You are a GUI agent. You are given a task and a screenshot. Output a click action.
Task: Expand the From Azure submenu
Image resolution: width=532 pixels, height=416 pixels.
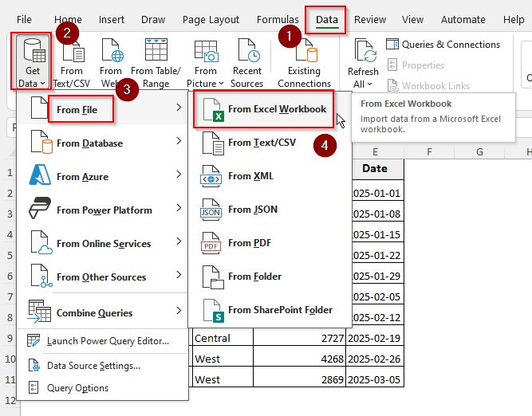(103, 176)
